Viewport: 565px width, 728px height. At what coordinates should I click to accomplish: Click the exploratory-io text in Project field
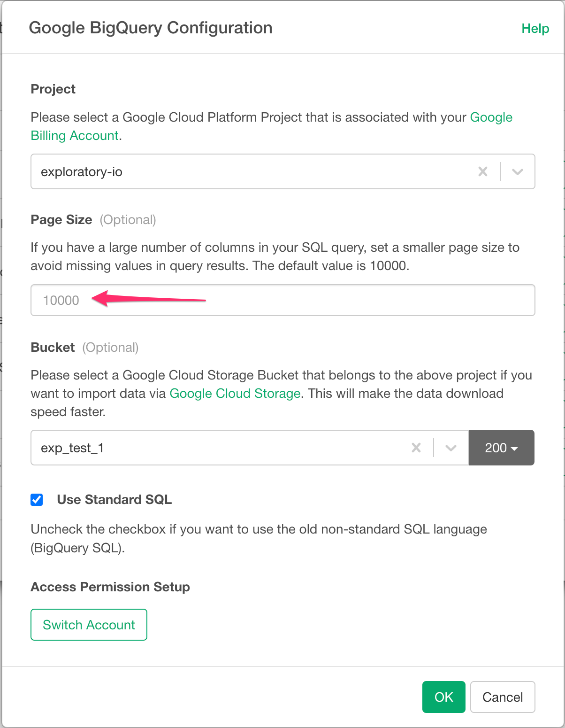pos(82,172)
